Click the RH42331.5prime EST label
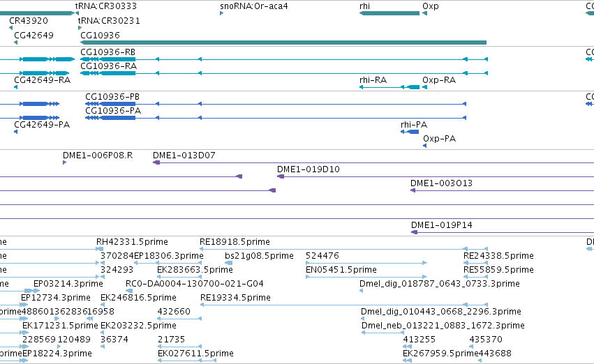Viewport: 594px width, 364px height. pyautogui.click(x=132, y=242)
